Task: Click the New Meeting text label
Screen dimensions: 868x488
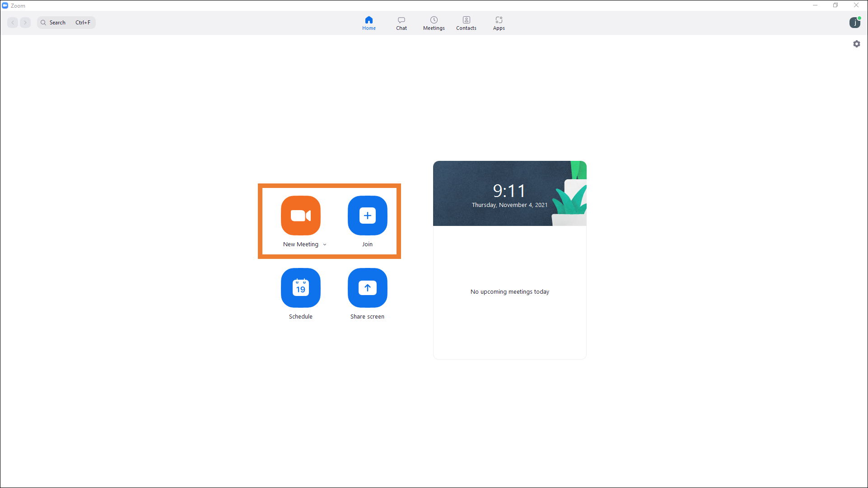Action: [x=300, y=244]
